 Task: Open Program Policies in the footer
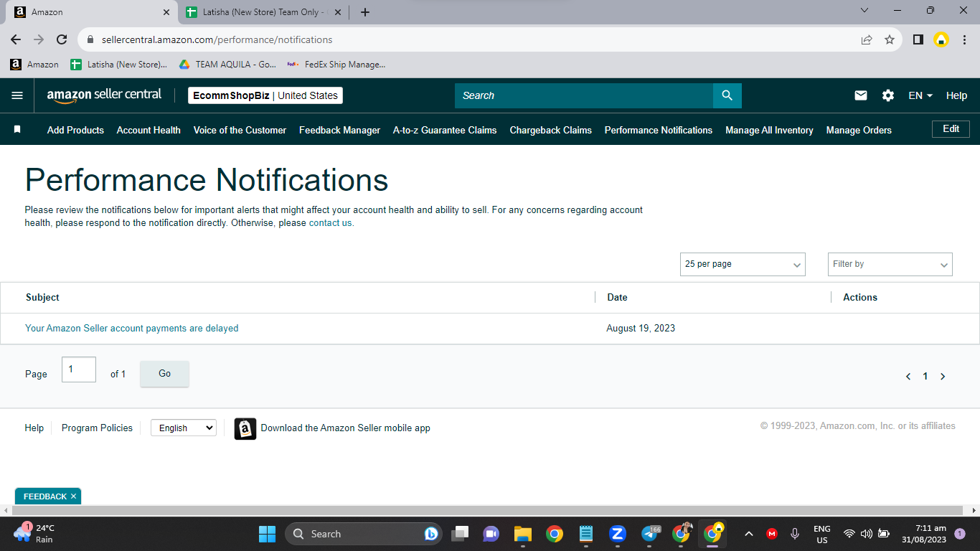[x=97, y=428]
